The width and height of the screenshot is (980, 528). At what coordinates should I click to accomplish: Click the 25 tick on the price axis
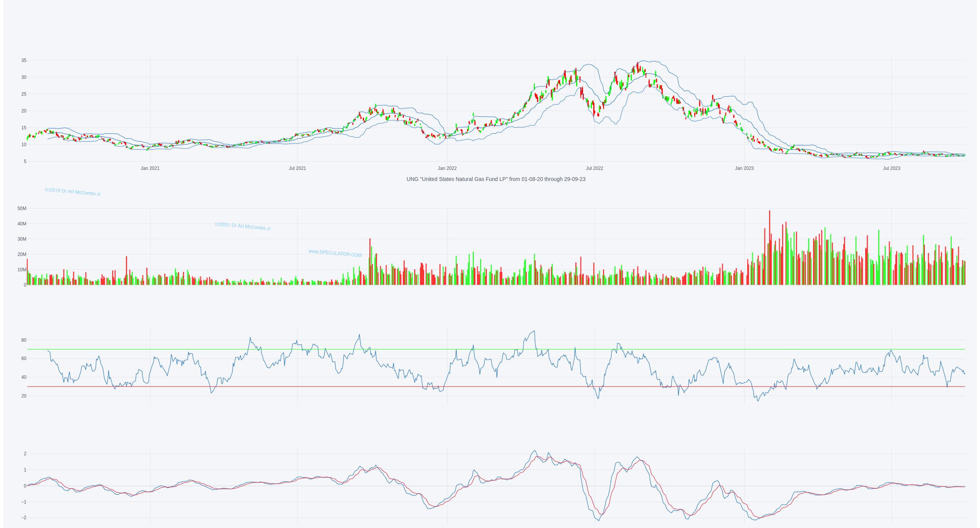[24, 94]
